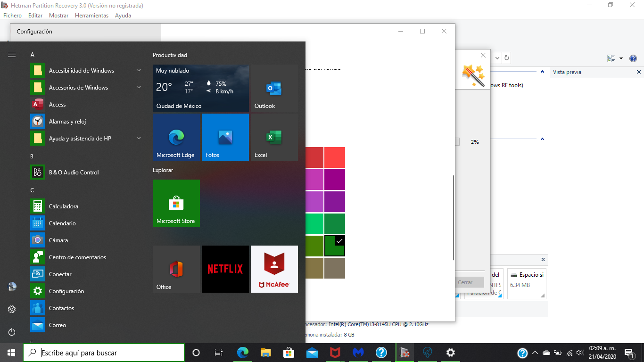
Task: Expand Ayuda y asistencia de HP folder
Action: coord(139,139)
